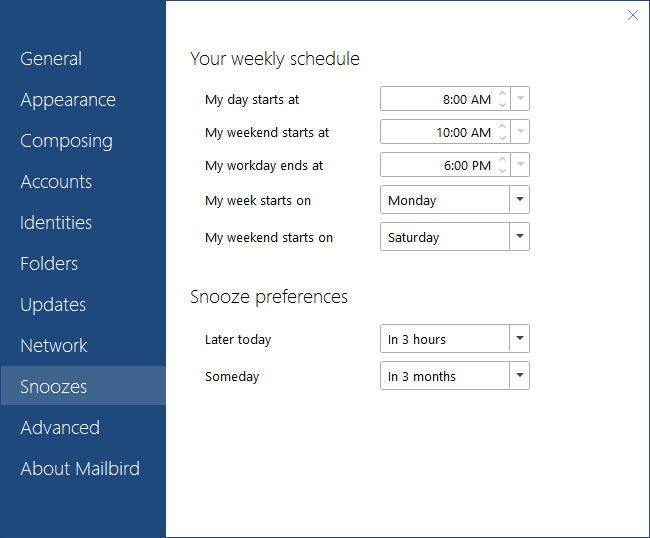Click the My week starts on label

point(258,201)
